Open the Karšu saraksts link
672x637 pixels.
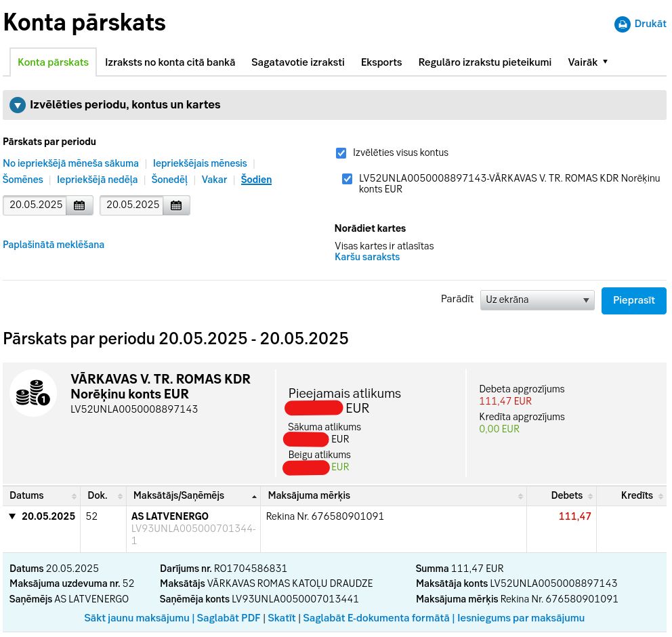pos(367,257)
